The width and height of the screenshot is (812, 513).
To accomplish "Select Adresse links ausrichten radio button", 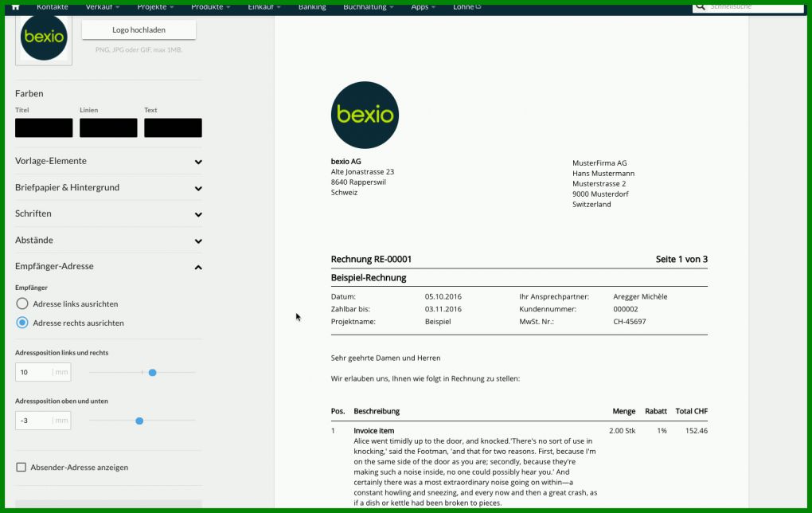I will [21, 303].
